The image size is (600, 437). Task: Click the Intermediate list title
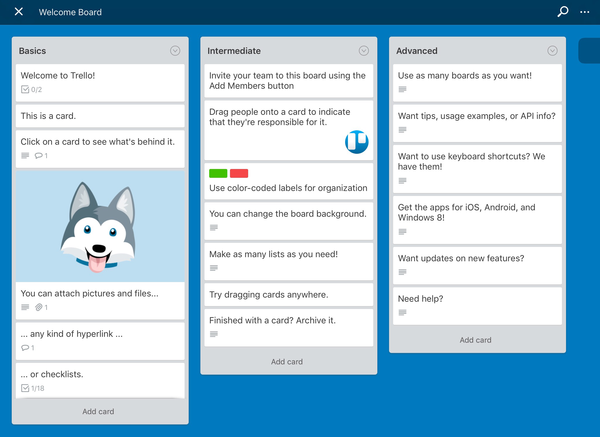pos(234,51)
